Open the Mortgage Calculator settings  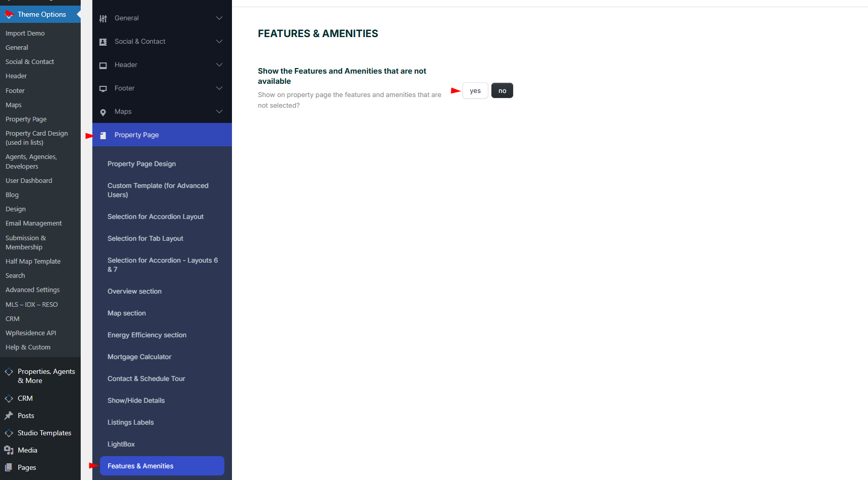(140, 357)
